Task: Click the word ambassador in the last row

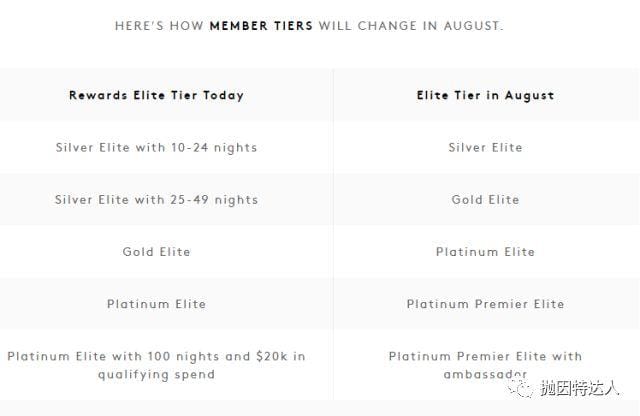Action: tap(485, 375)
